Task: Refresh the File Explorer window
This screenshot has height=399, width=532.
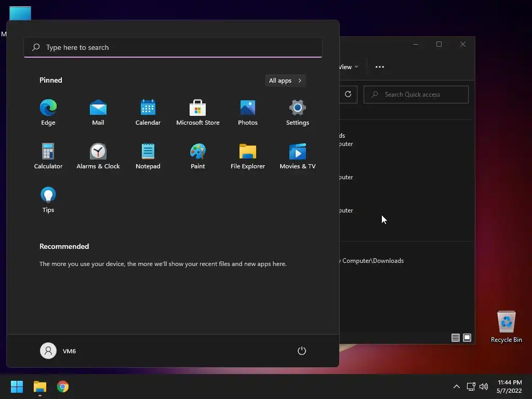Action: (x=348, y=95)
